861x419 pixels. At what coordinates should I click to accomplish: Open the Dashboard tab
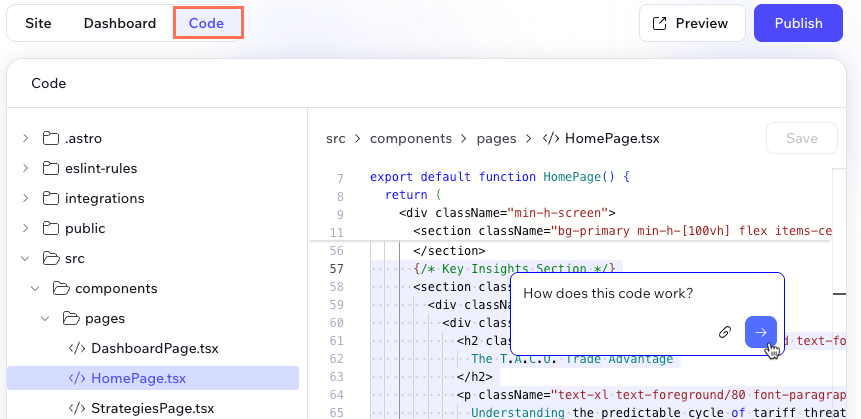point(120,23)
